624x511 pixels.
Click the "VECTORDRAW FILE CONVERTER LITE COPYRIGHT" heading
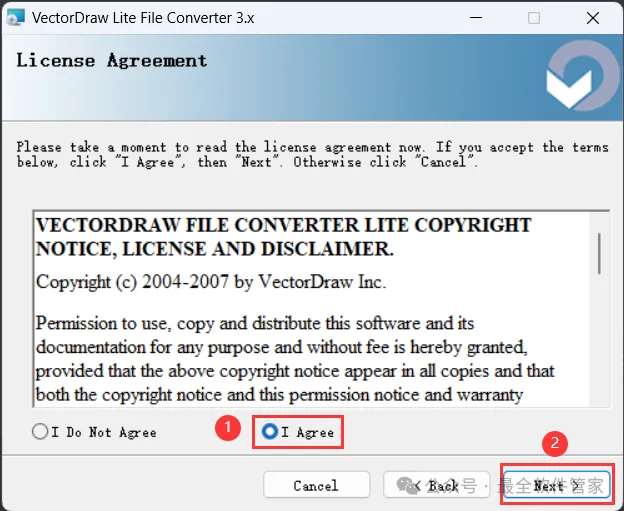click(x=283, y=237)
